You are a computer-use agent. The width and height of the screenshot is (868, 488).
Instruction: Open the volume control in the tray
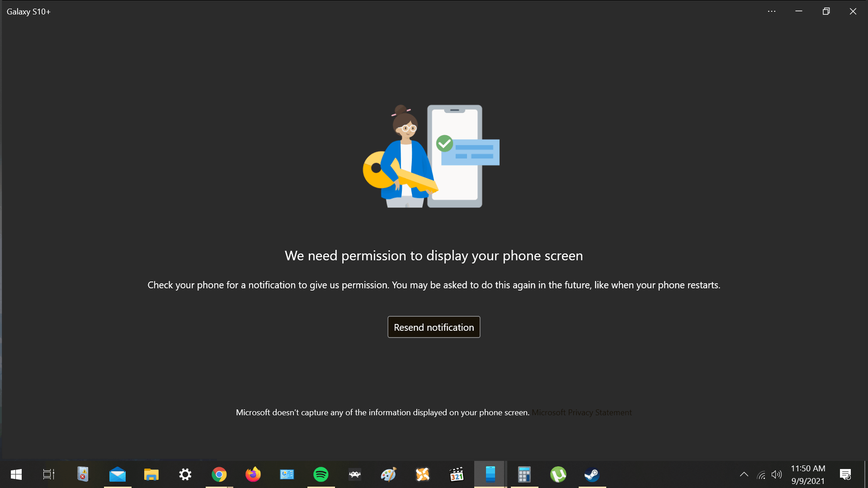[x=777, y=474]
